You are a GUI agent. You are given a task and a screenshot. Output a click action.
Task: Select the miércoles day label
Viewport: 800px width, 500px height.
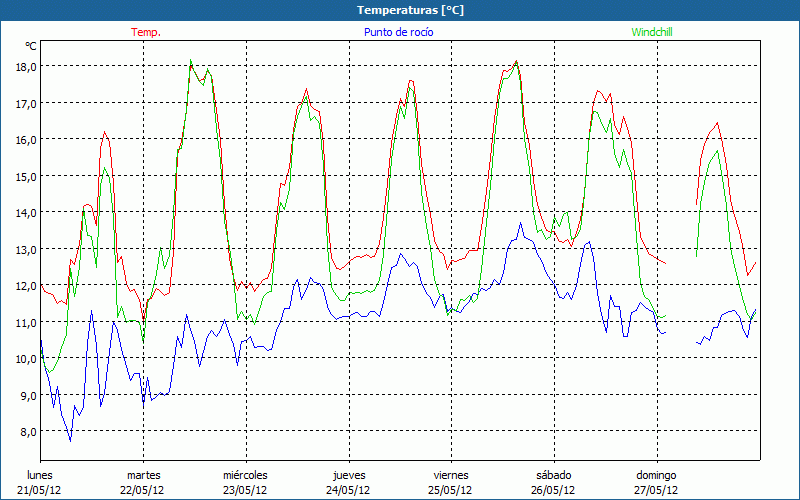tap(245, 475)
